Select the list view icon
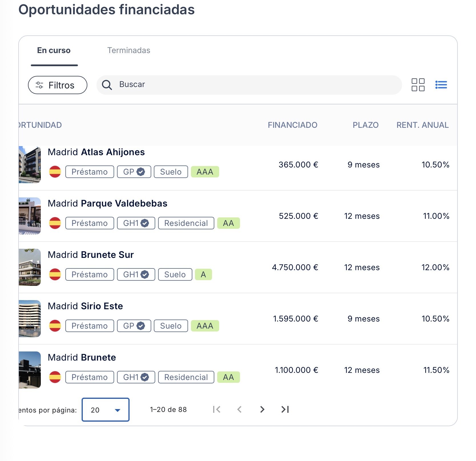Screen dimensions: 476x461 coord(441,85)
